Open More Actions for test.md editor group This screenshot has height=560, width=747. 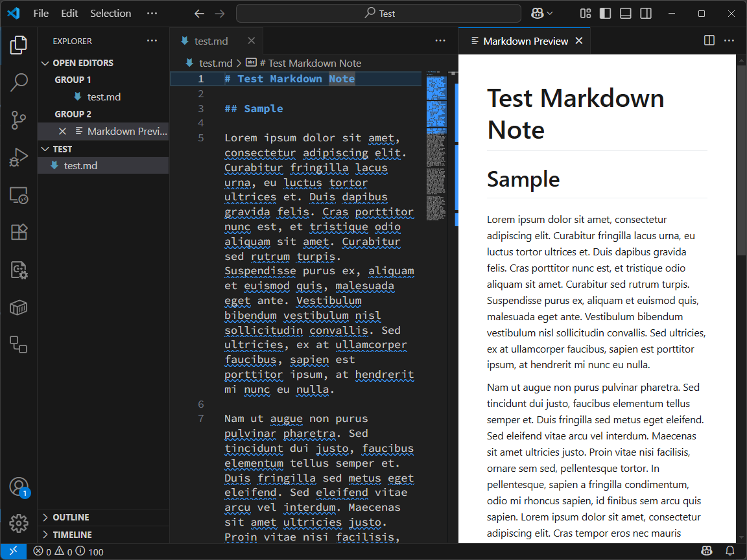440,40
